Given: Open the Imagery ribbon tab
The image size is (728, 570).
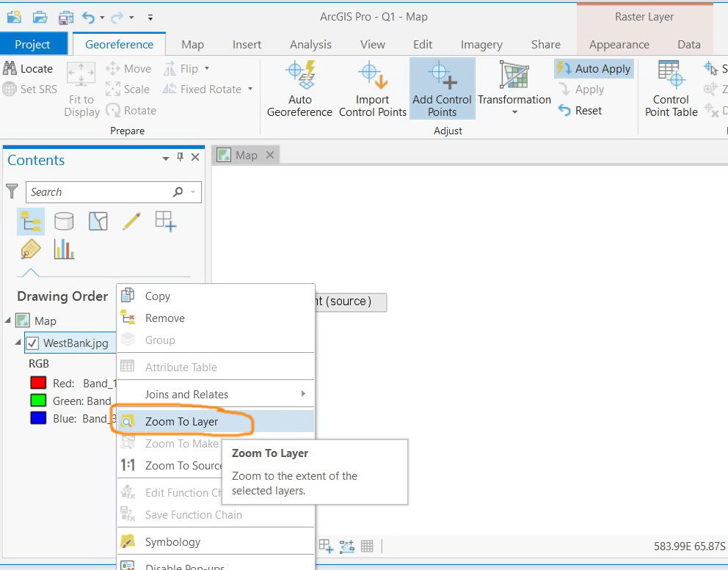Looking at the screenshot, I should 481,45.
